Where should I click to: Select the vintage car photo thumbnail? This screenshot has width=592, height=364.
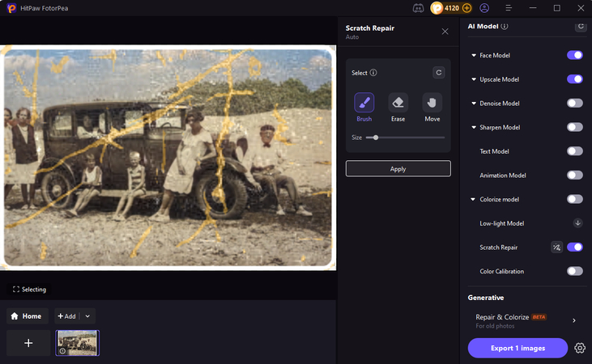click(x=78, y=343)
